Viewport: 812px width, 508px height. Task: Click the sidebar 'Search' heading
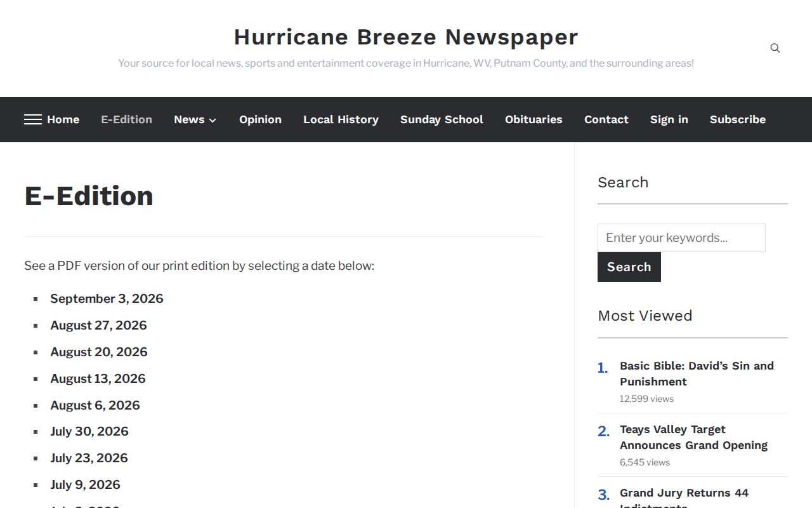tap(623, 182)
